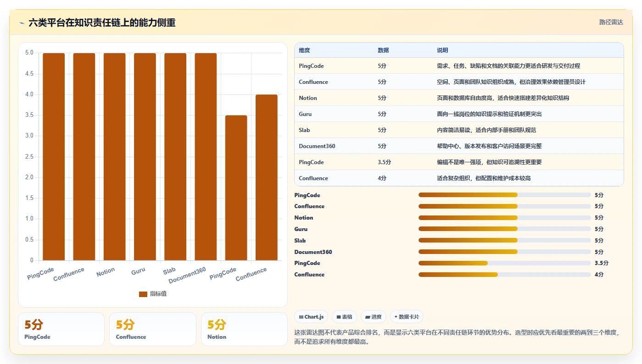Click the text 面向一线岗位的知识提示和验证机制更突出

(x=489, y=114)
